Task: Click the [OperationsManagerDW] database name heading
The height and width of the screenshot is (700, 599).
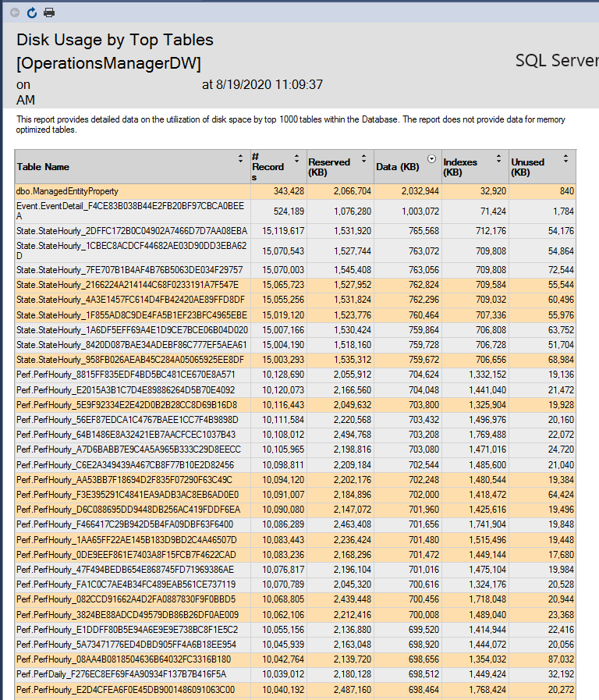Action: [x=109, y=63]
